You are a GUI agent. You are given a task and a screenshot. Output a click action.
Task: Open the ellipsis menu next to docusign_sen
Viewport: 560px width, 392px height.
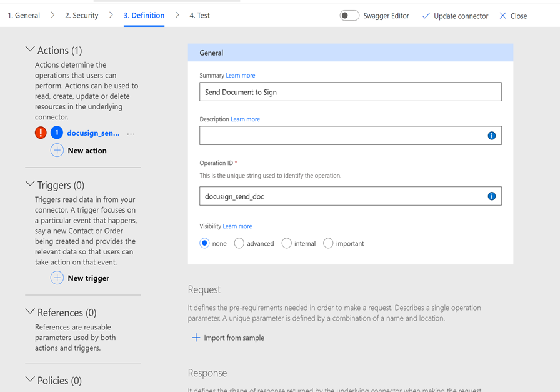click(130, 133)
